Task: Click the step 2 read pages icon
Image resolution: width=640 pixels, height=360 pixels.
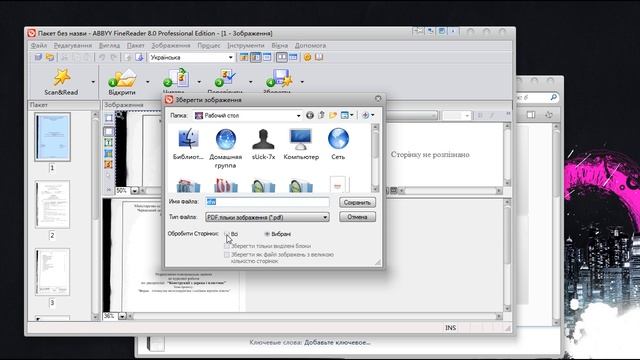Action: [x=176, y=78]
